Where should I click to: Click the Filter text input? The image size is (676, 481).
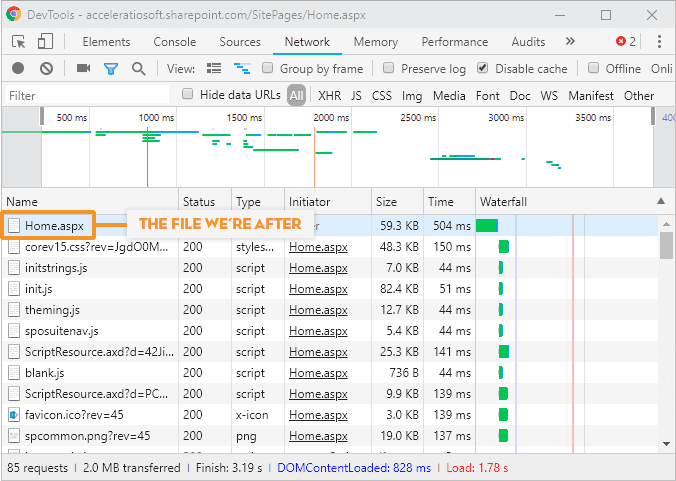(x=88, y=95)
